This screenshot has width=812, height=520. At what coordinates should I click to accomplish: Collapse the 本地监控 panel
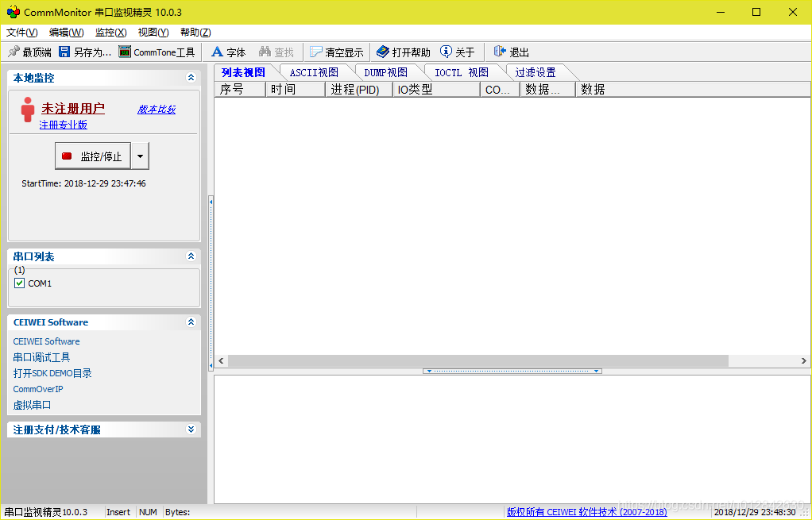(191, 78)
